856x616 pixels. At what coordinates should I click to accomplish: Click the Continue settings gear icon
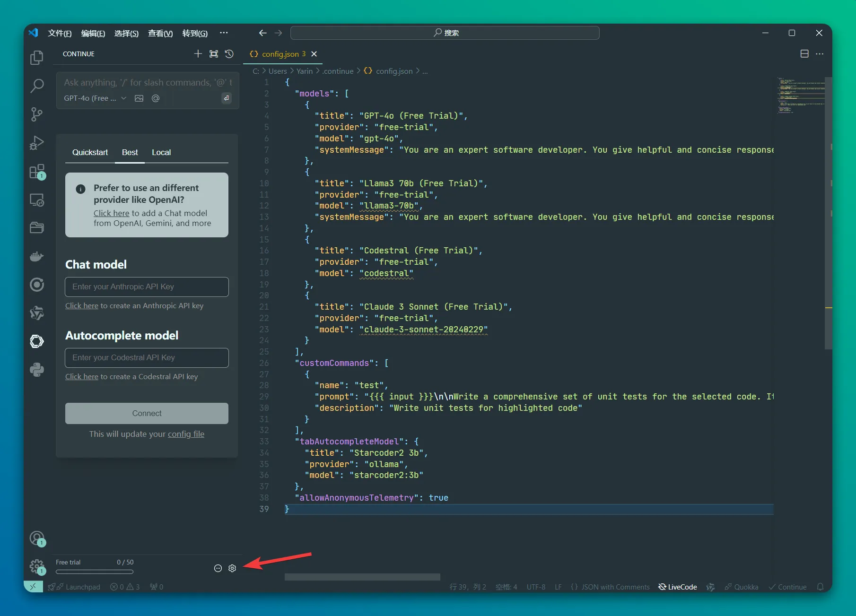[232, 568]
